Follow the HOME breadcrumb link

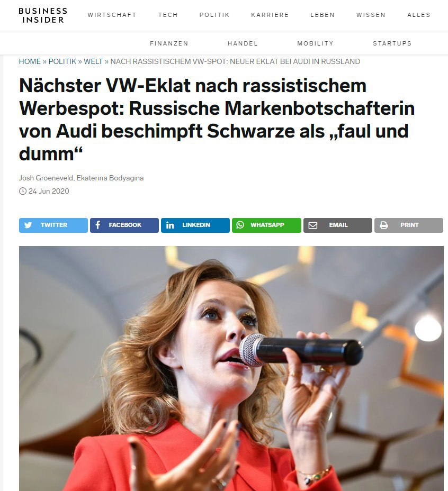tap(30, 61)
